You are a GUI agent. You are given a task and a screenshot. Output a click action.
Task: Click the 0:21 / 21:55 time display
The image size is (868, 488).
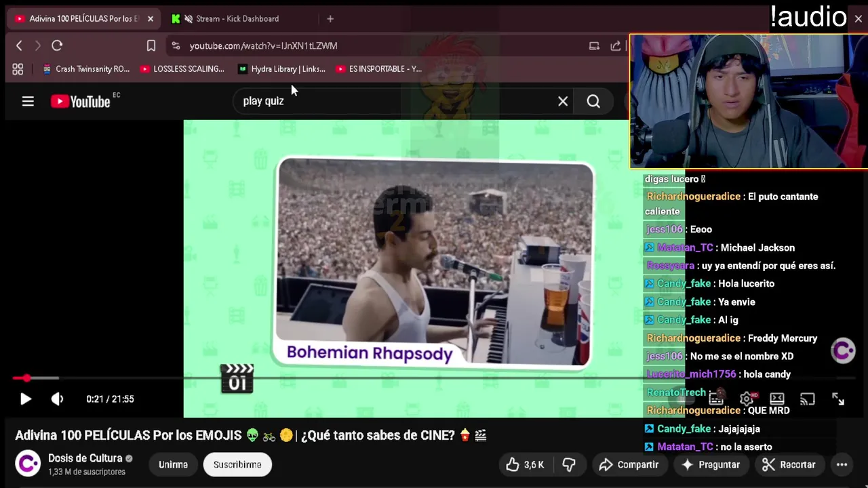[x=110, y=399]
